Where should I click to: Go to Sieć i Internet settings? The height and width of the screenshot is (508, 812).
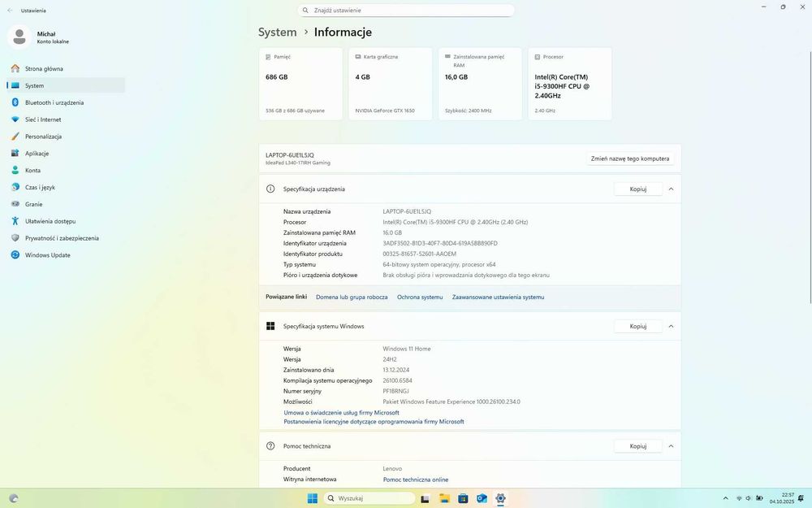tap(65, 119)
